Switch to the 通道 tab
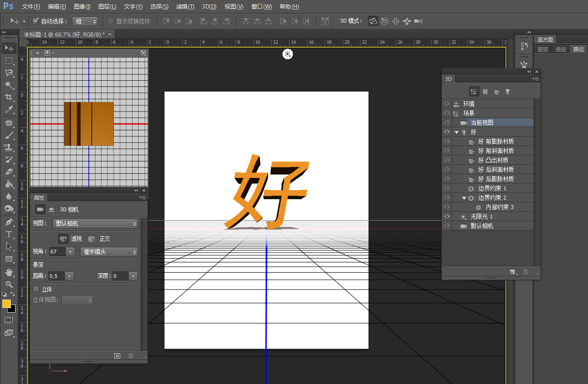 561,49
